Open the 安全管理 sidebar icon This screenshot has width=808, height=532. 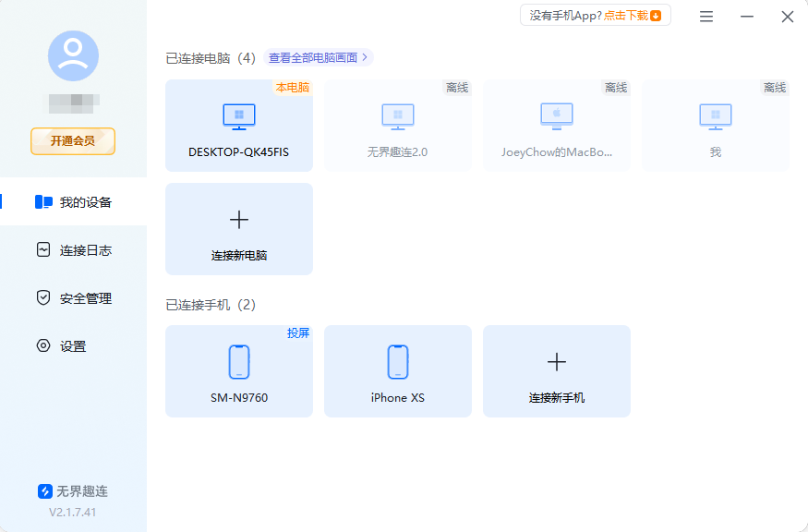[43, 297]
